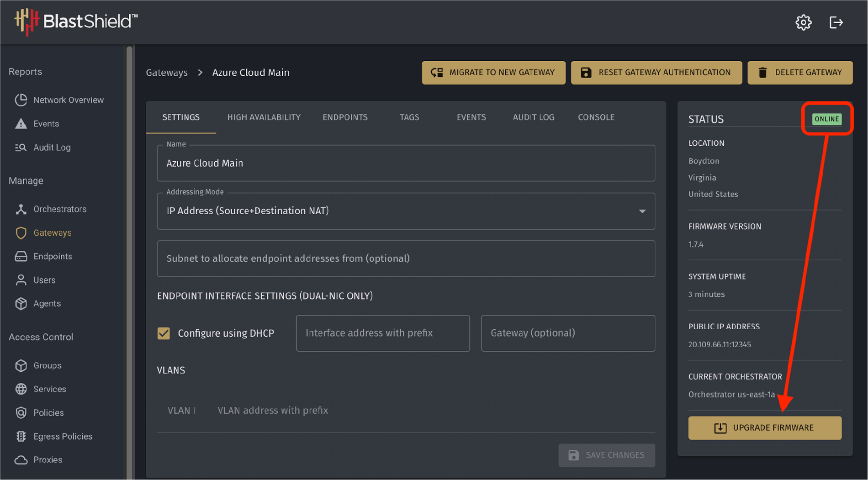Click the Services globe icon
Viewport: 868px width, 480px height.
point(21,389)
